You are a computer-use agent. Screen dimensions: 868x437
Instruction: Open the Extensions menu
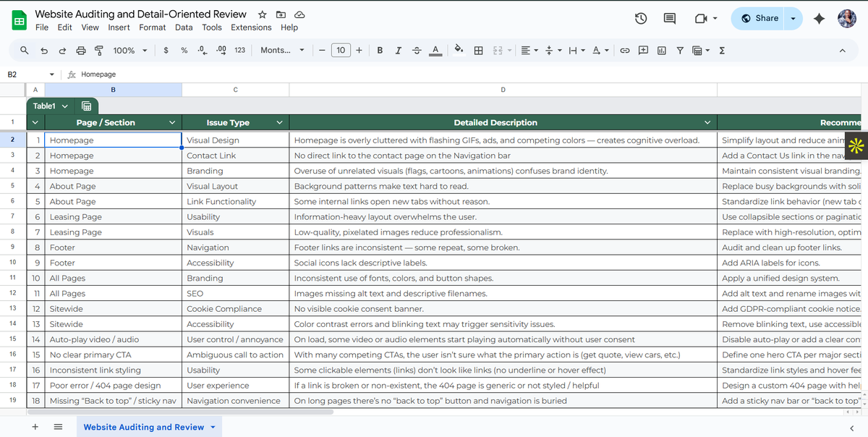click(x=251, y=27)
